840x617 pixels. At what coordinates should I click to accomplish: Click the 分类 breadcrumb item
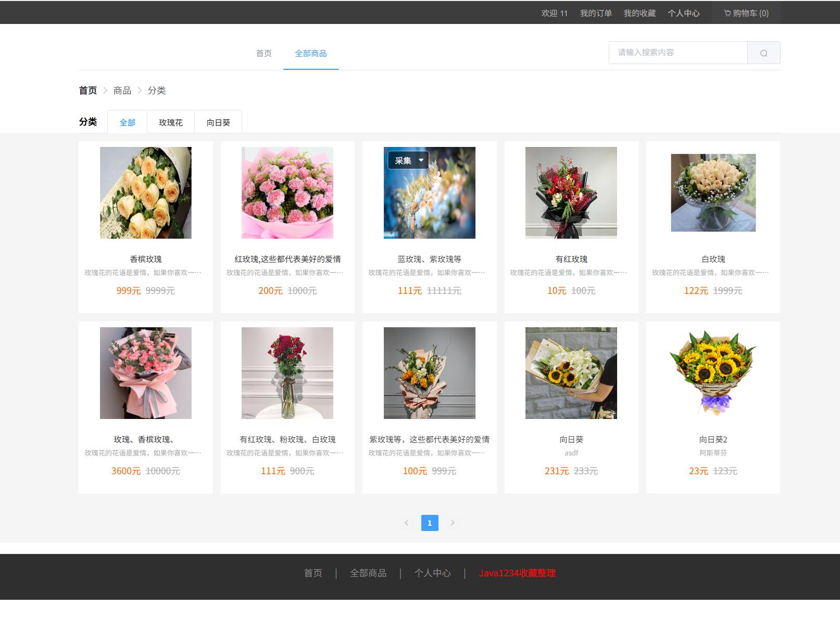tap(157, 91)
